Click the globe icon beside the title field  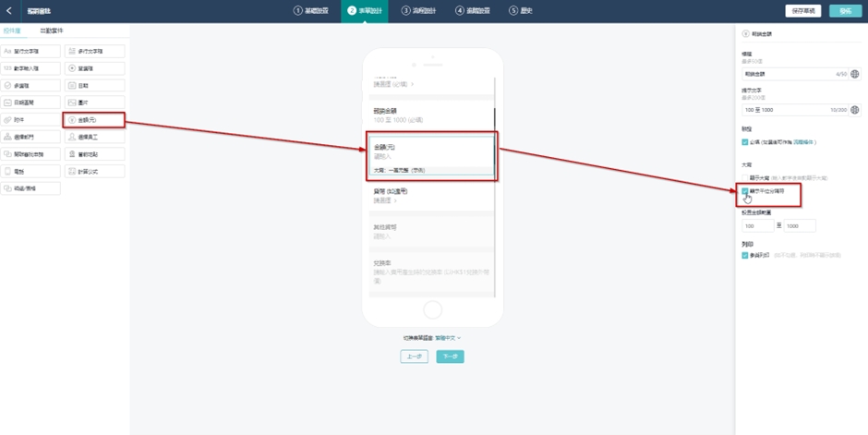point(855,73)
